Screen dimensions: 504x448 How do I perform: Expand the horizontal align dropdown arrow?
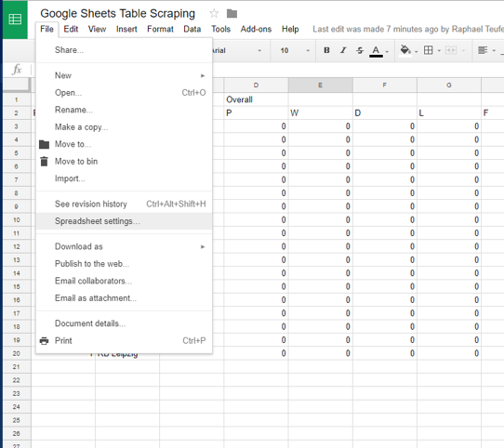(494, 51)
